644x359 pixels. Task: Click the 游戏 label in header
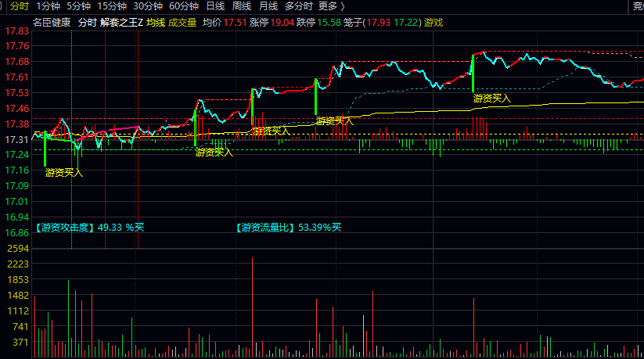[x=434, y=22]
